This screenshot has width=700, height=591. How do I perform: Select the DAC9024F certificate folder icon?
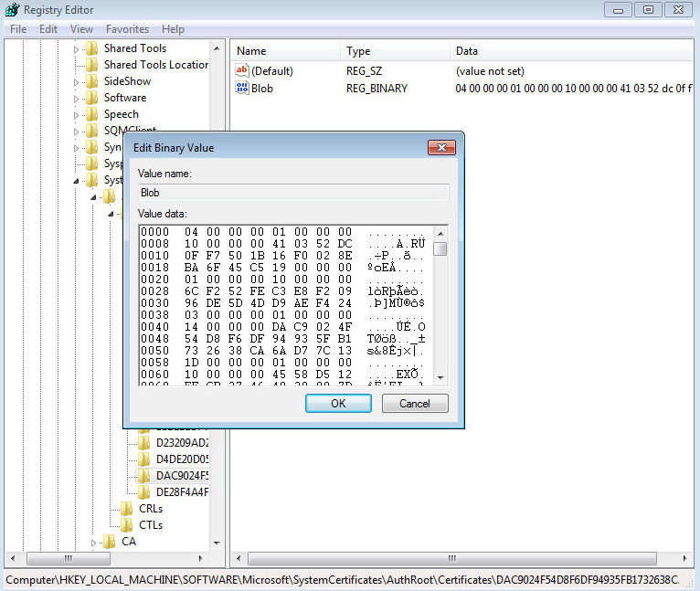pyautogui.click(x=144, y=476)
